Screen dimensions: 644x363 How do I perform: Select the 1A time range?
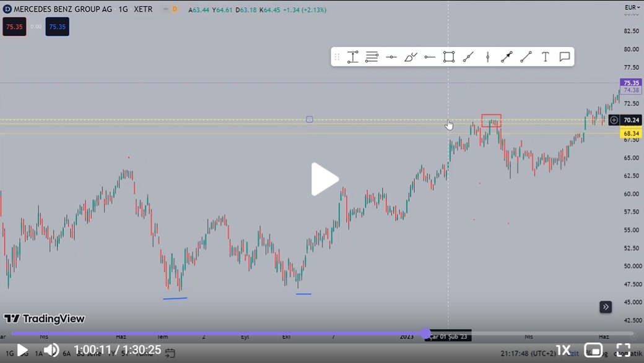(38, 353)
